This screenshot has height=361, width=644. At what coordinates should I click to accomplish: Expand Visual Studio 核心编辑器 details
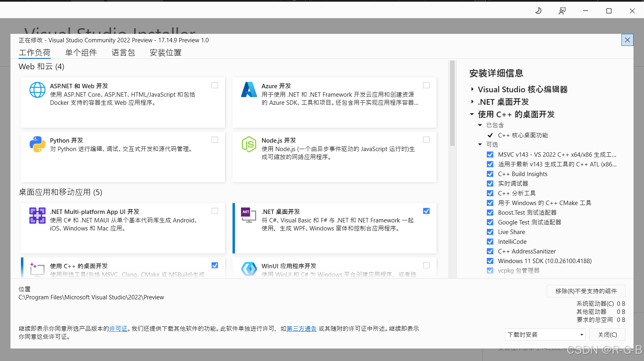coord(472,89)
